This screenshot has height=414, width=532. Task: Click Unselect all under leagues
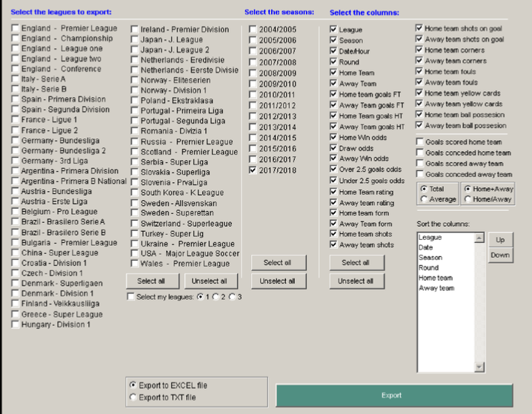click(x=210, y=281)
